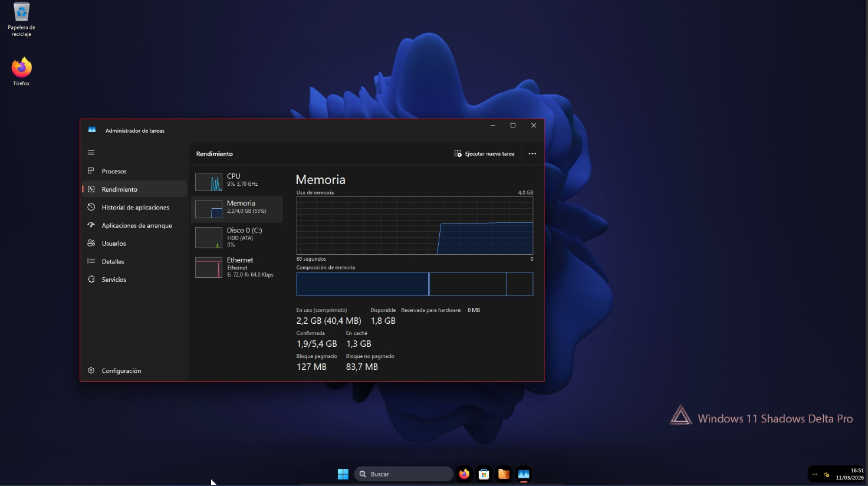Click the Buscar taskbar search box
Screen dimensions: 868x486
pyautogui.click(x=404, y=474)
